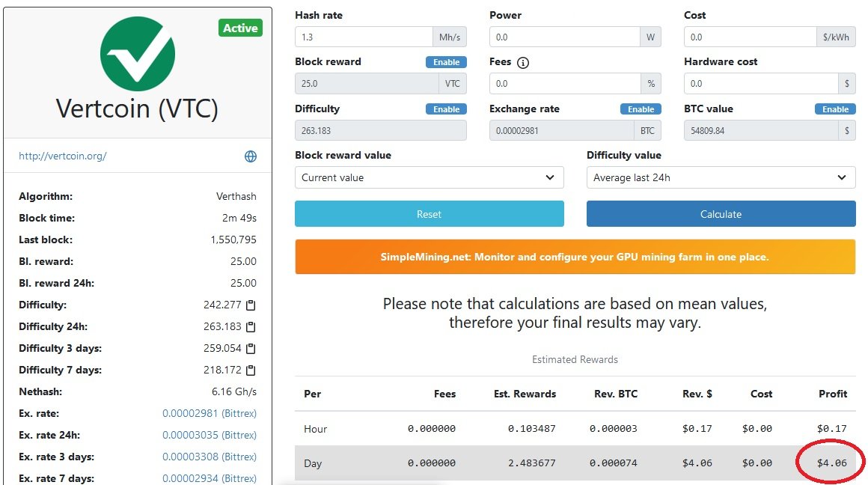Screen dimensions: 868x485
Task: Open Ex. rate 24h 0.00003035 Bittrex link
Action: tap(210, 435)
